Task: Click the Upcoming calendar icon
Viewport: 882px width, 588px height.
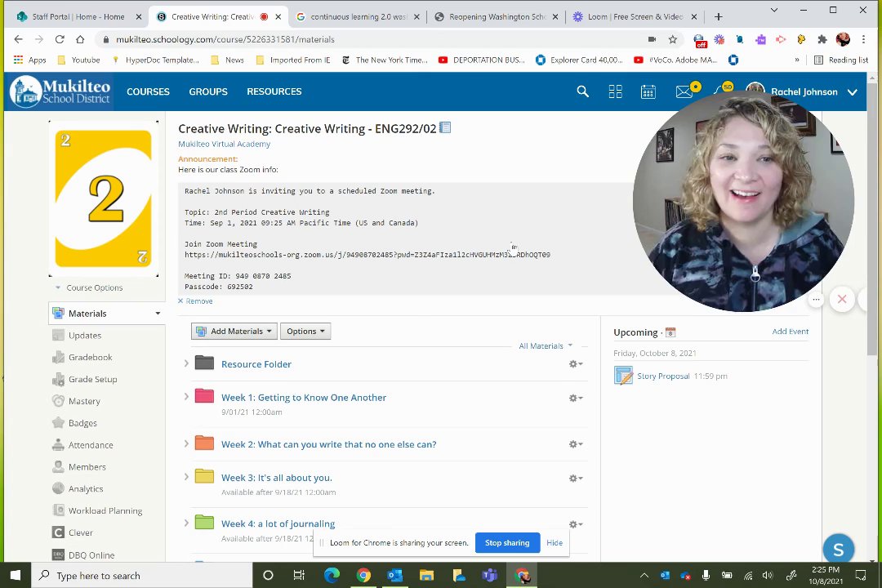Action: 670,332
